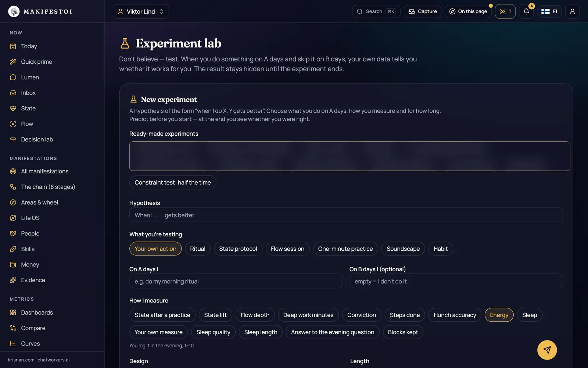Open The chain (8 stages) page
The height and width of the screenshot is (368, 588).
tap(48, 187)
